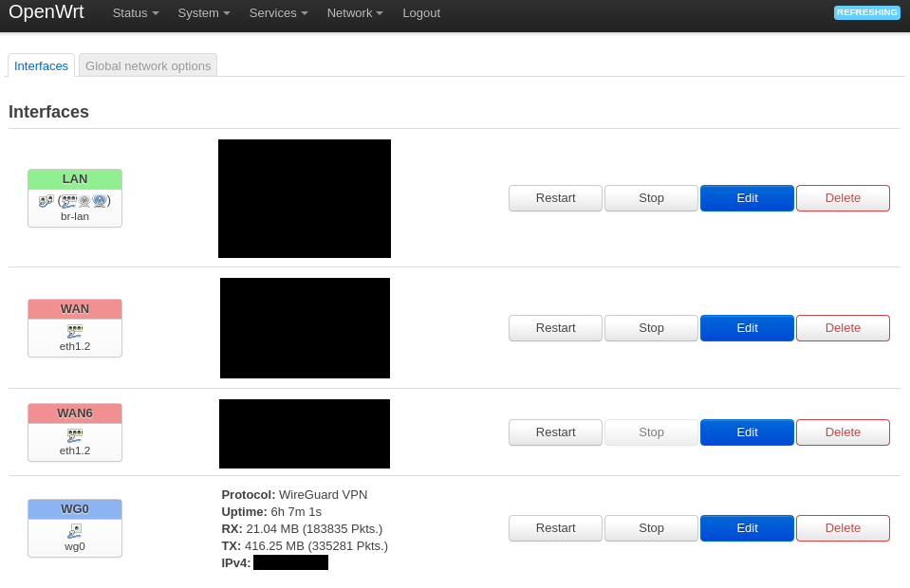Switch to Global network options tab

(x=148, y=65)
